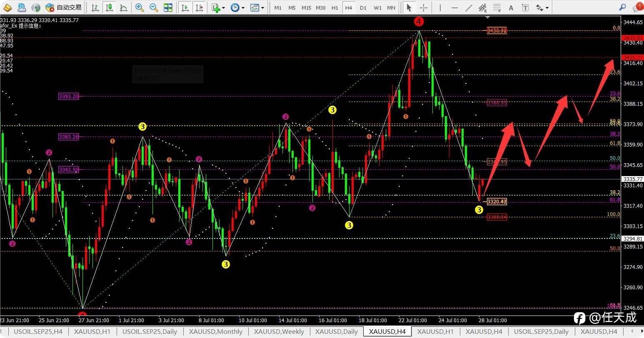
Task: Switch chart to bar chart style
Action: tap(95, 7)
